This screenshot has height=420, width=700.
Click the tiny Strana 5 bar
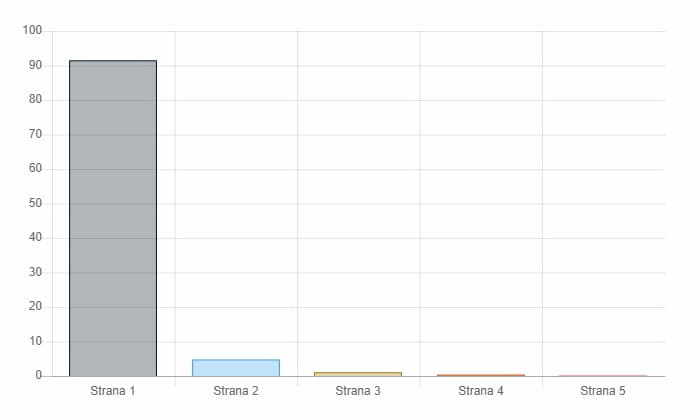[x=602, y=376]
